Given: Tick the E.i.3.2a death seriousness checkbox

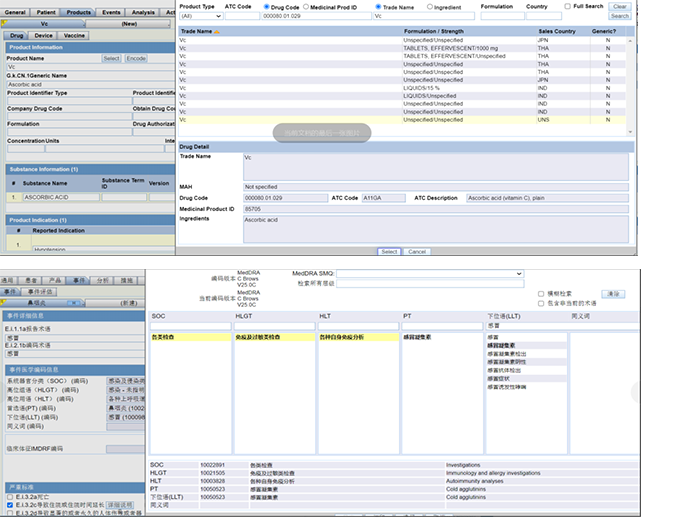Looking at the screenshot, I should point(10,496).
